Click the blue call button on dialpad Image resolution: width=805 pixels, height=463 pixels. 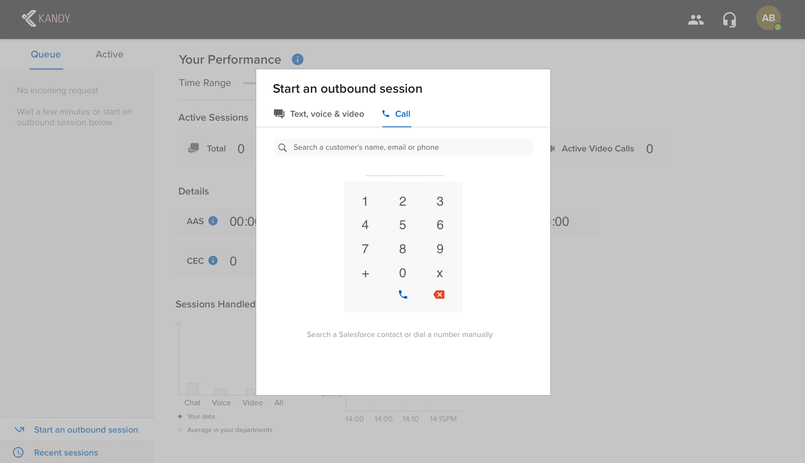[x=403, y=295]
